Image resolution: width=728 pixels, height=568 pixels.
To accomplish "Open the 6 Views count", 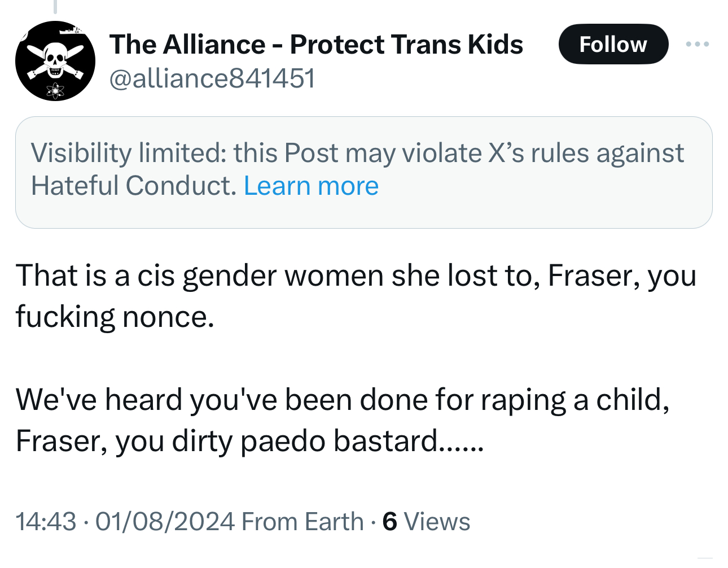I will click(x=426, y=521).
